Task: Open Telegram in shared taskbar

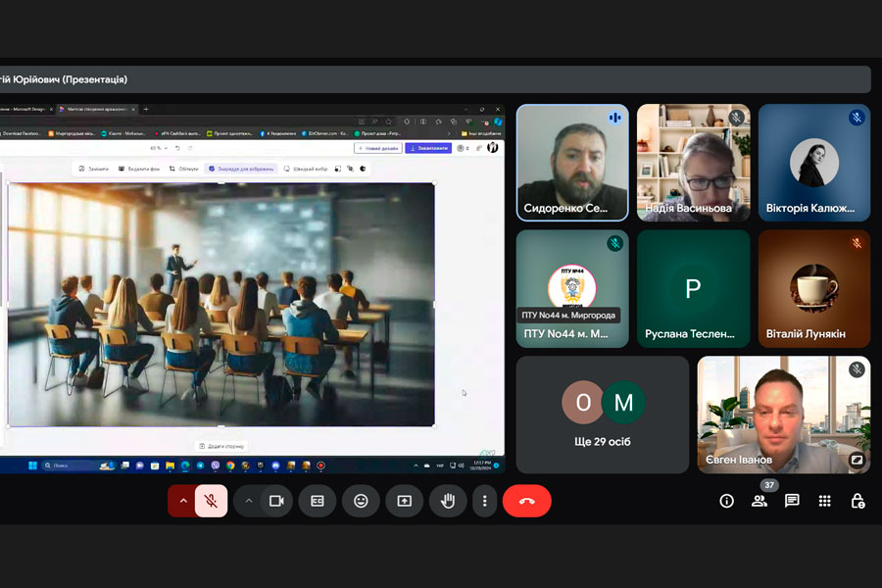Action: [200, 465]
